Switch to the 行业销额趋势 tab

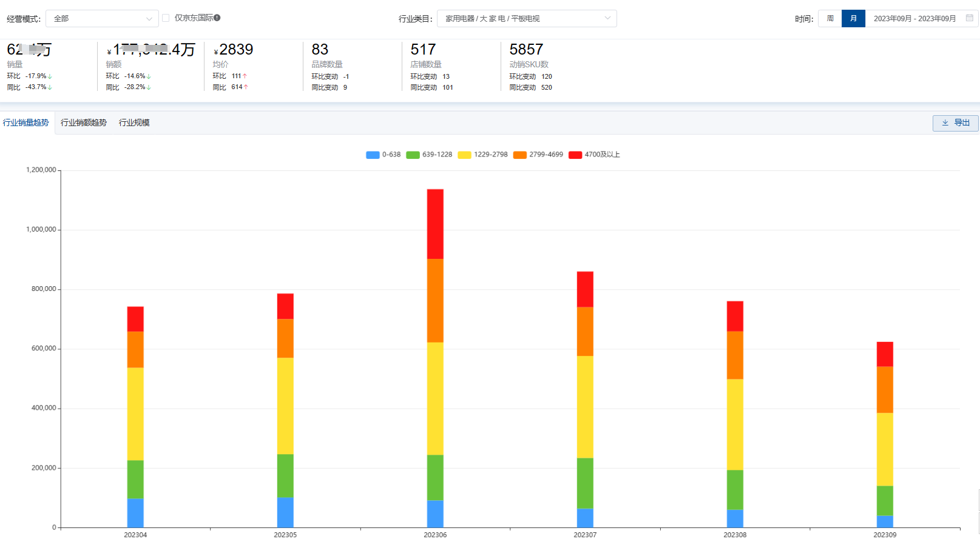[84, 123]
